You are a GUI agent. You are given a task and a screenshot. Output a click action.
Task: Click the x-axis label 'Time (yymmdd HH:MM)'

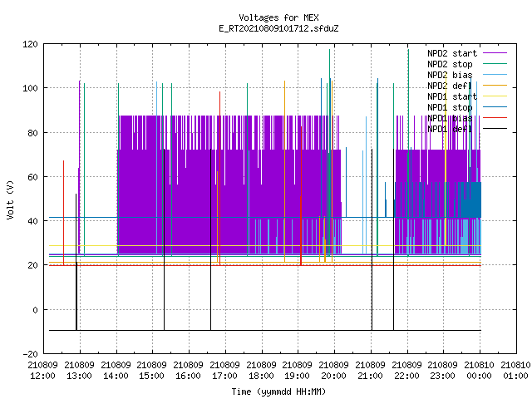pyautogui.click(x=278, y=392)
